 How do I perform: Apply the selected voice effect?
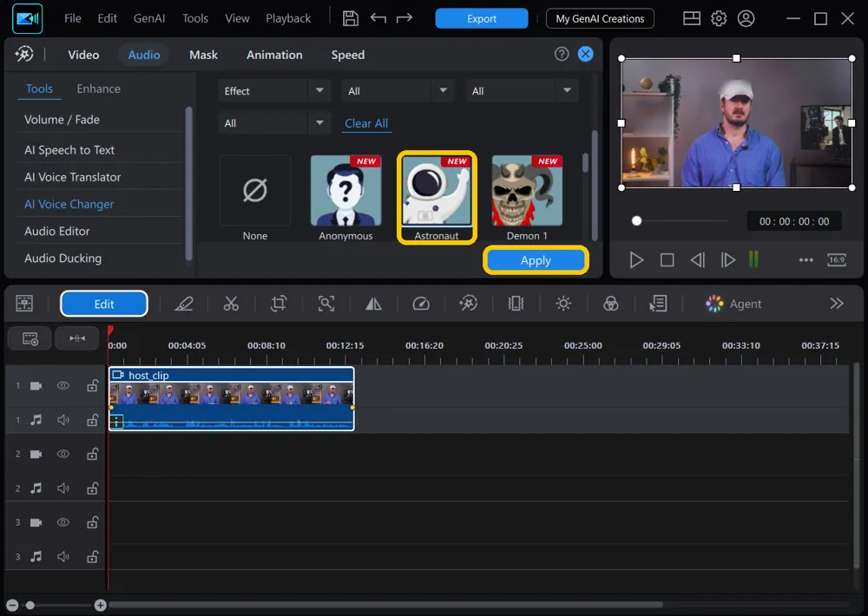(x=536, y=260)
